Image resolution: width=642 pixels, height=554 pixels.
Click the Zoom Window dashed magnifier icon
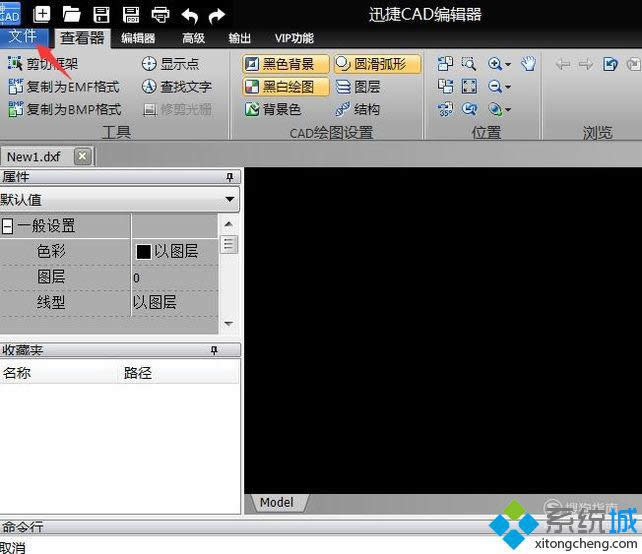469,64
